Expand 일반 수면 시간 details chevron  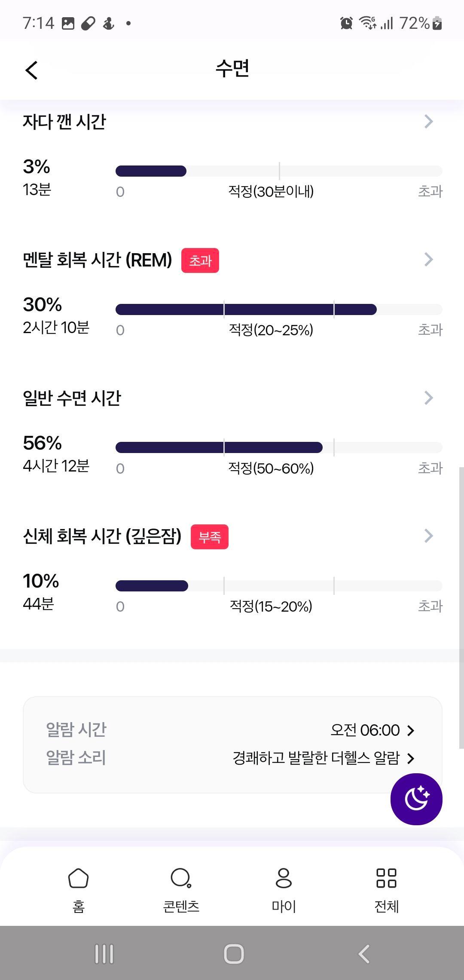coord(428,398)
